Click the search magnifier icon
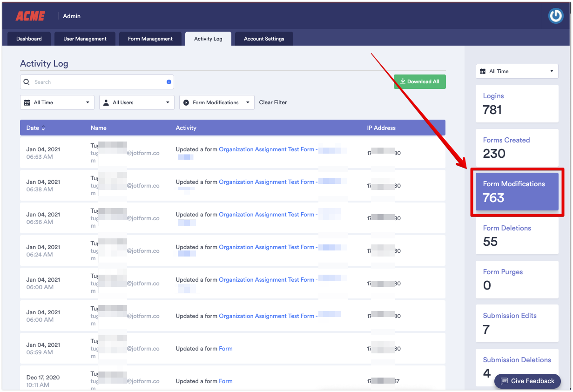Screen dimensions: 573x392 [27, 82]
